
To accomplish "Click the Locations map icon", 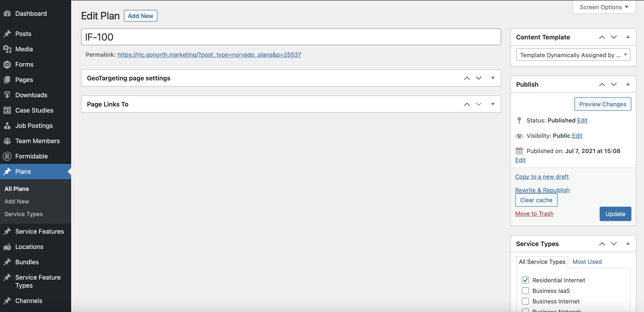I will (7, 247).
